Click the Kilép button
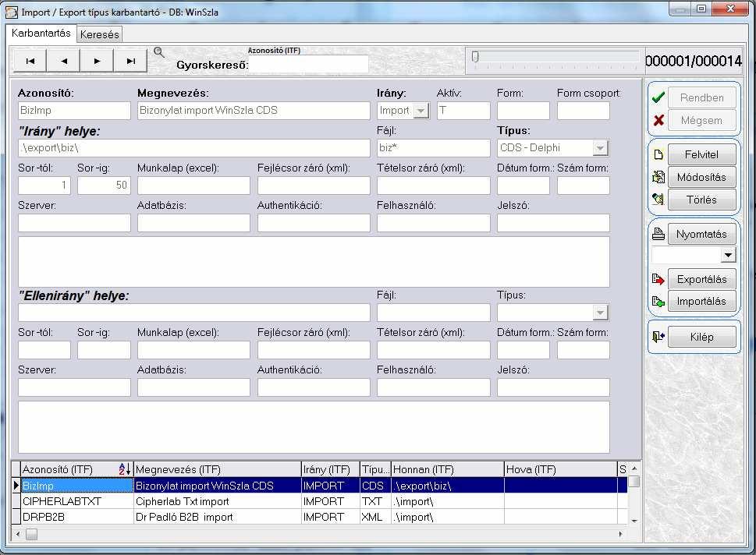The width and height of the screenshot is (756, 555). [x=701, y=337]
